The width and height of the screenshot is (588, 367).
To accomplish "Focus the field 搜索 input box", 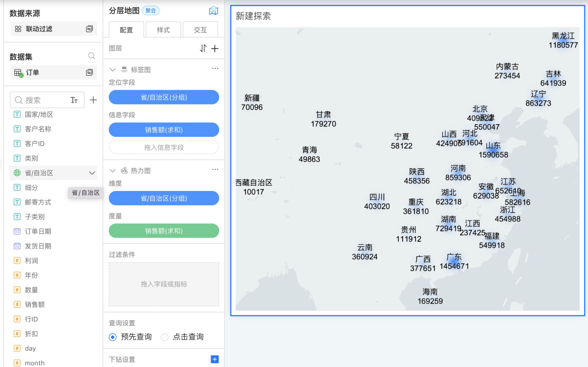I will coord(47,100).
